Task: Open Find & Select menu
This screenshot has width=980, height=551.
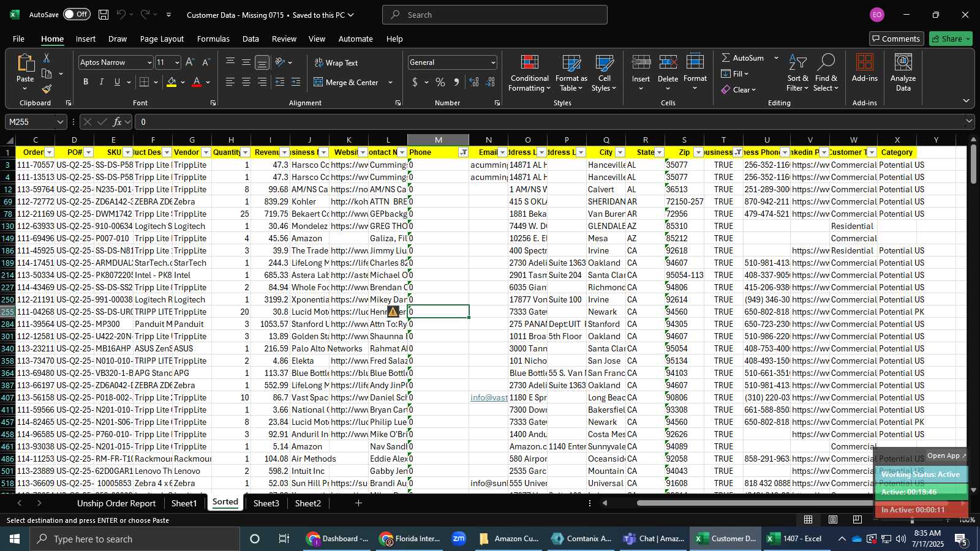Action: coord(826,73)
